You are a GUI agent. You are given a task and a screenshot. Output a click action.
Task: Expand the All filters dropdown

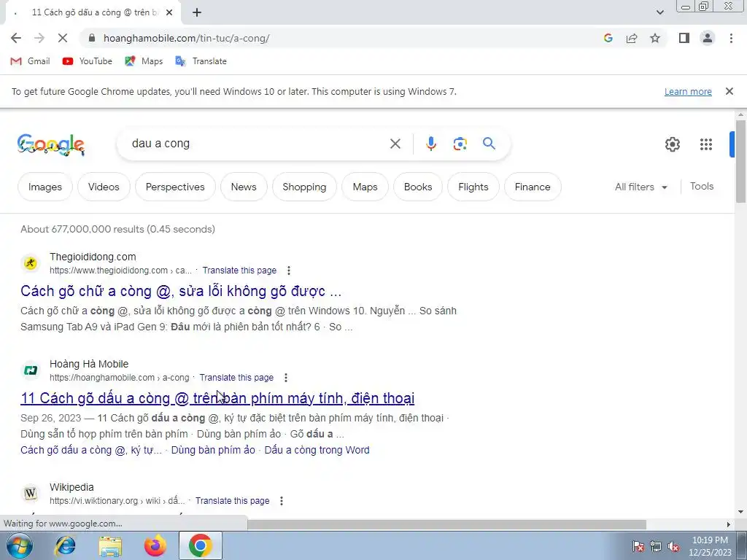coord(640,187)
